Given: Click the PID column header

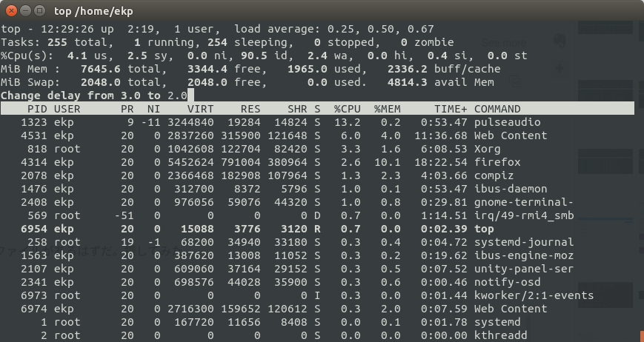Looking at the screenshot, I should (x=37, y=109).
